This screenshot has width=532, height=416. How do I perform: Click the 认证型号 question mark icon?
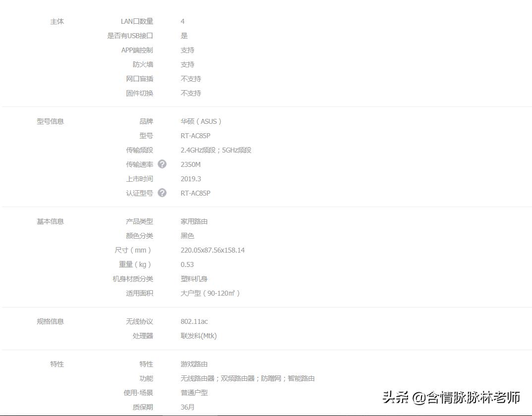click(162, 193)
